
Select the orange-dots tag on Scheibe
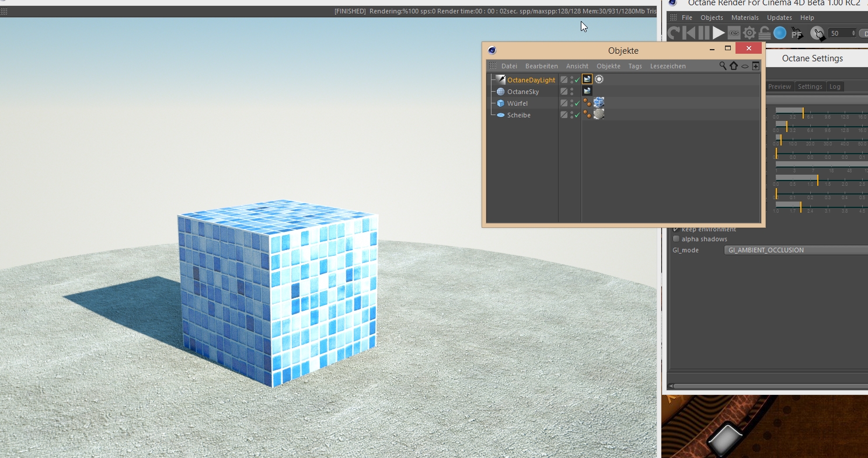click(x=587, y=114)
